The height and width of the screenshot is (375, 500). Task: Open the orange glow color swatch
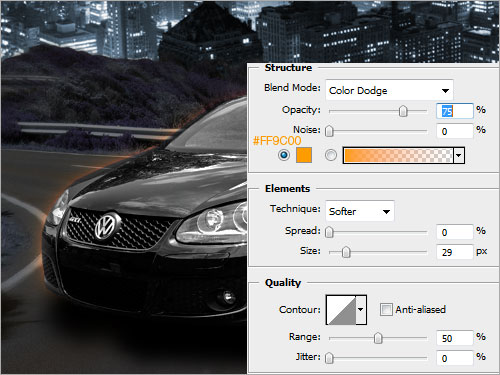click(x=304, y=155)
